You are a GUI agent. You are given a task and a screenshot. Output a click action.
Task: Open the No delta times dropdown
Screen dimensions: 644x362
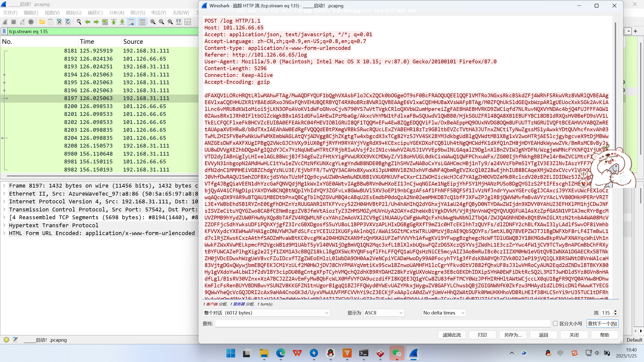click(444, 313)
